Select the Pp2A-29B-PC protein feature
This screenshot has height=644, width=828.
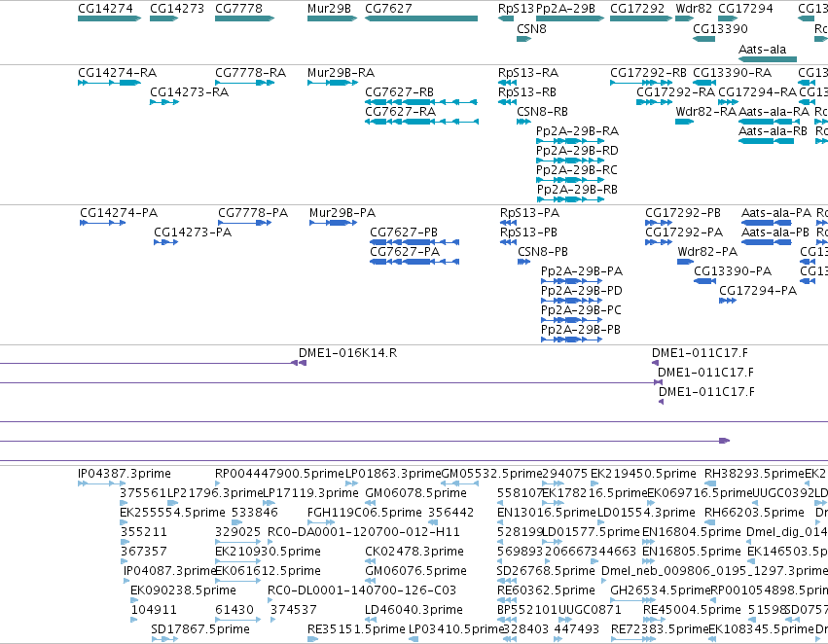tap(571, 320)
